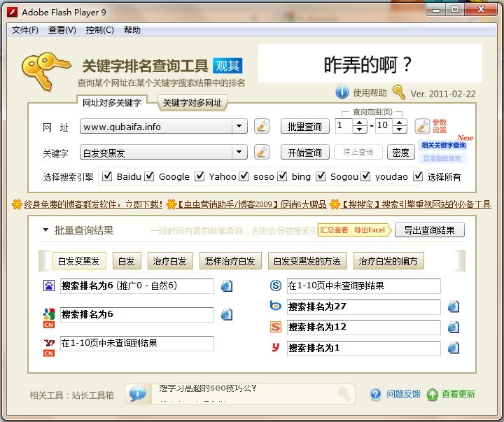Click the flower icon before 终身免费 ad
Screen dimensions: 504x422
17,204
